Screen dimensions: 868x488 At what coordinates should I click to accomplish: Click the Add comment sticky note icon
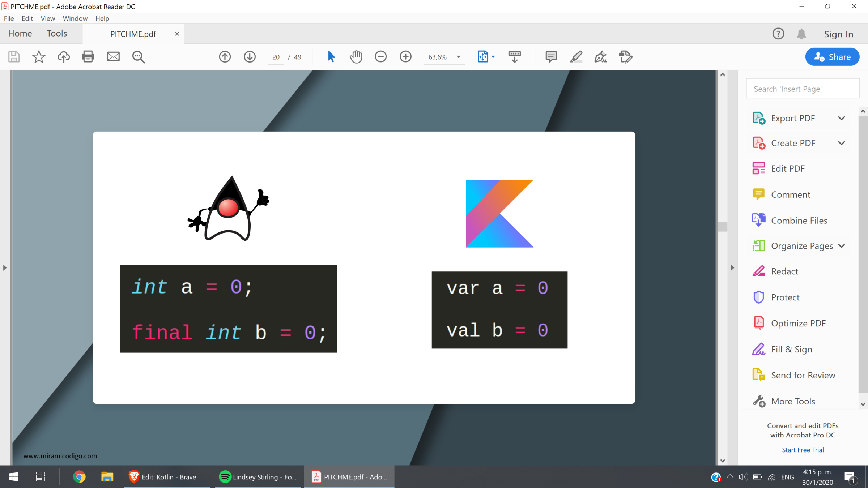[551, 57]
